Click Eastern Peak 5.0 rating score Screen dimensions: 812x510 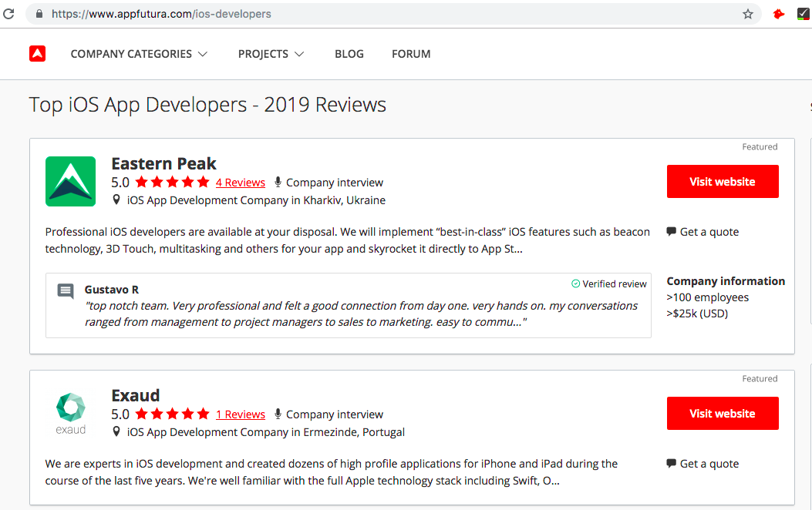tap(120, 183)
